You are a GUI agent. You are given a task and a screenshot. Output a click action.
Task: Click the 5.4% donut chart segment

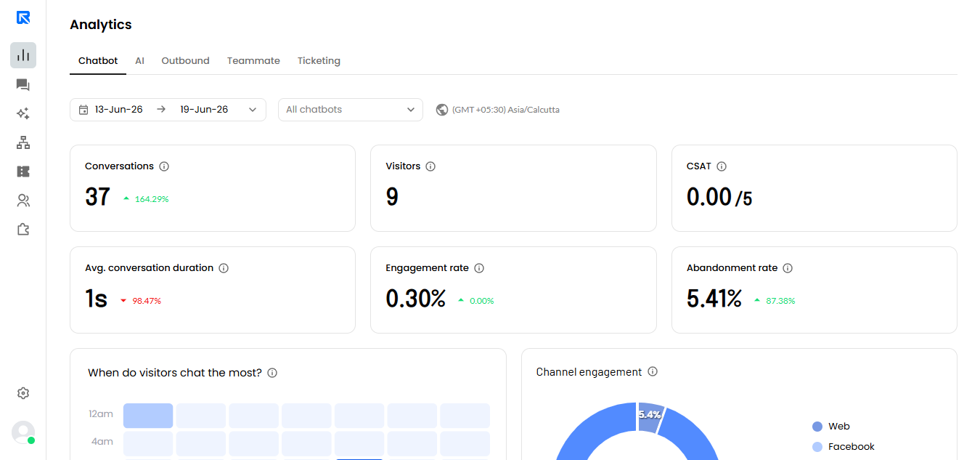tap(650, 417)
